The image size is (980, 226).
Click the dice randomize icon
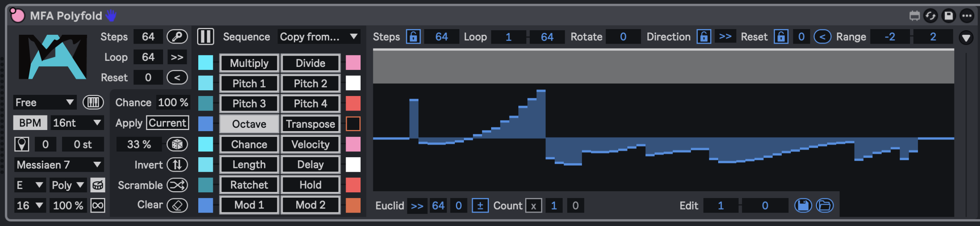tap(177, 145)
